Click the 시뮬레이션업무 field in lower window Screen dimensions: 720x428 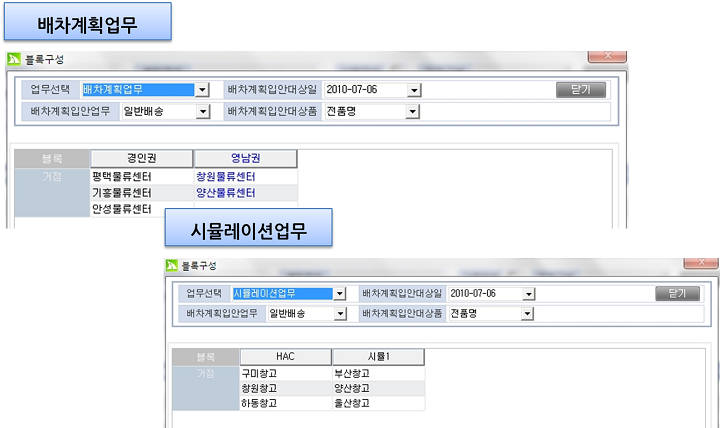(x=282, y=294)
